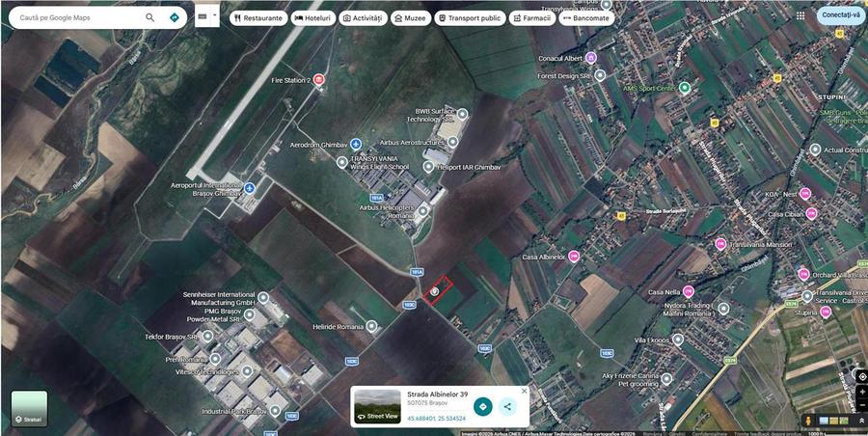Select the Muzee category chip

(x=411, y=18)
